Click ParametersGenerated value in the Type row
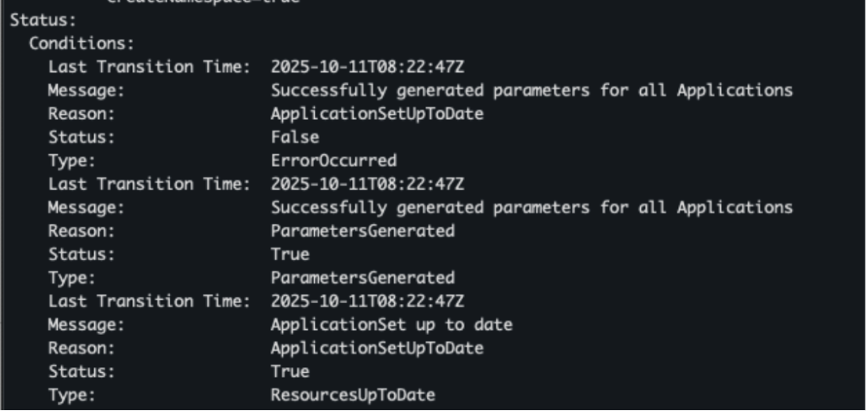The width and height of the screenshot is (868, 411). coord(363,278)
